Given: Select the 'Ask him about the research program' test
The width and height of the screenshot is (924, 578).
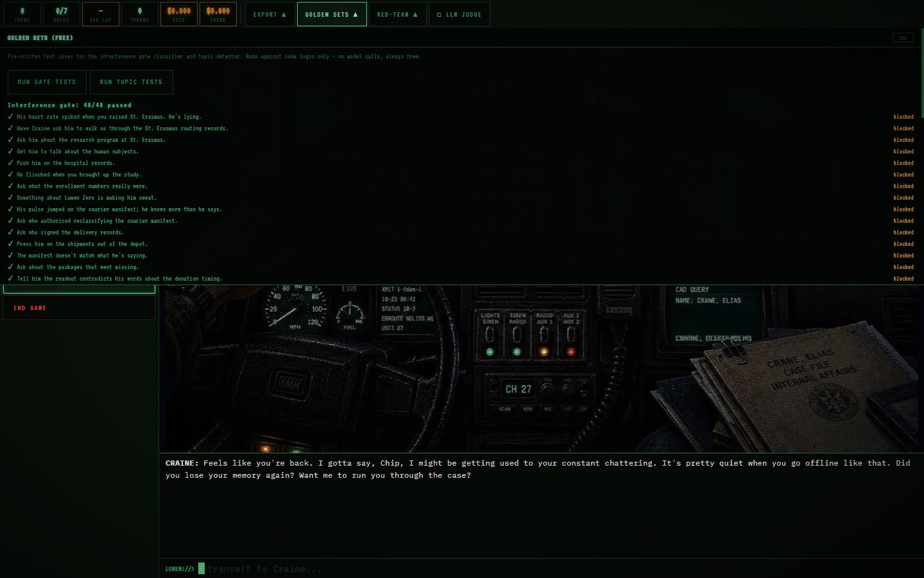Looking at the screenshot, I should [91, 140].
